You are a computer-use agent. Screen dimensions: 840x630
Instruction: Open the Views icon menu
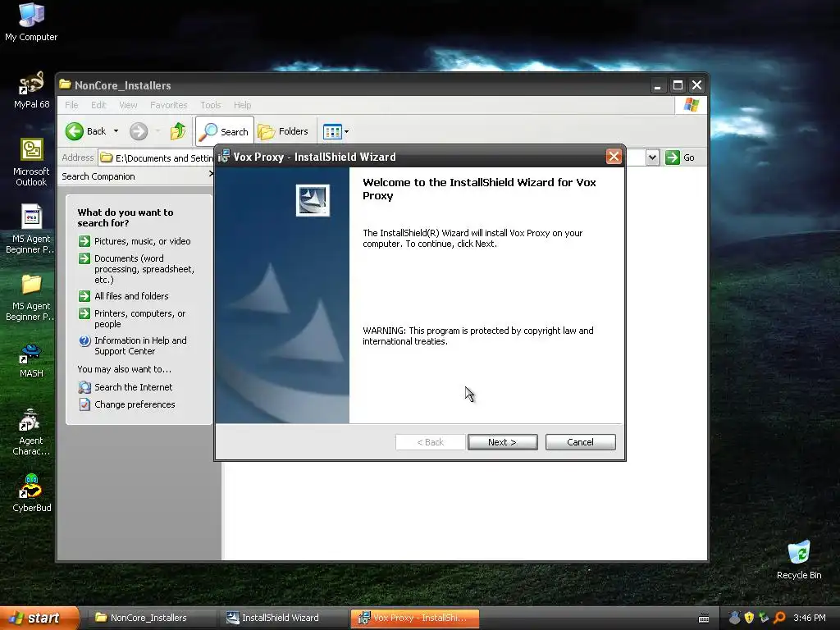pyautogui.click(x=332, y=131)
